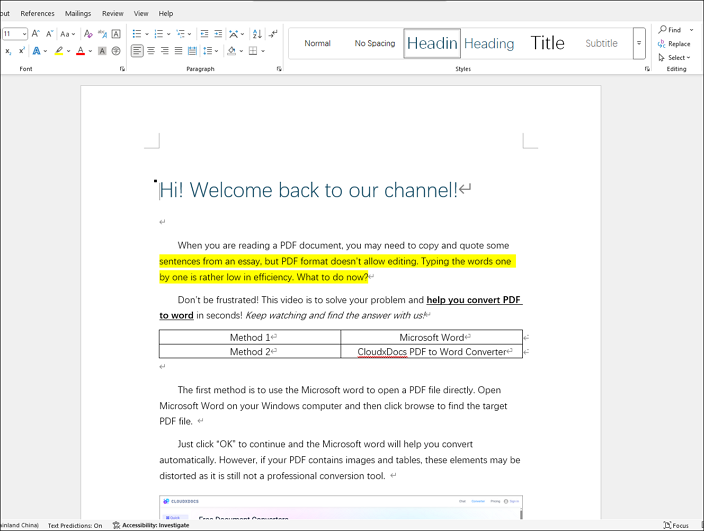This screenshot has width=704, height=531.
Task: Expand numbering library dropdown arrow
Action: coord(168,34)
